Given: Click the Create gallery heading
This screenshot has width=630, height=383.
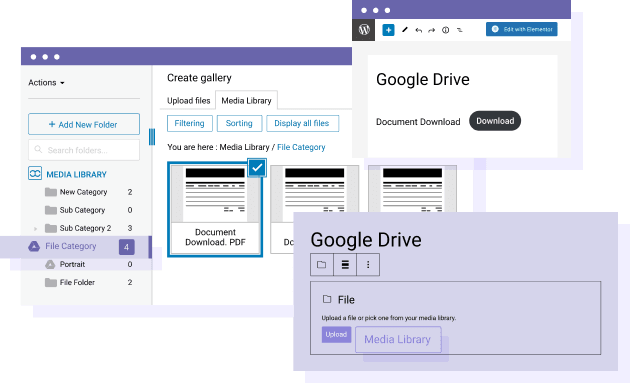Looking at the screenshot, I should click(199, 78).
